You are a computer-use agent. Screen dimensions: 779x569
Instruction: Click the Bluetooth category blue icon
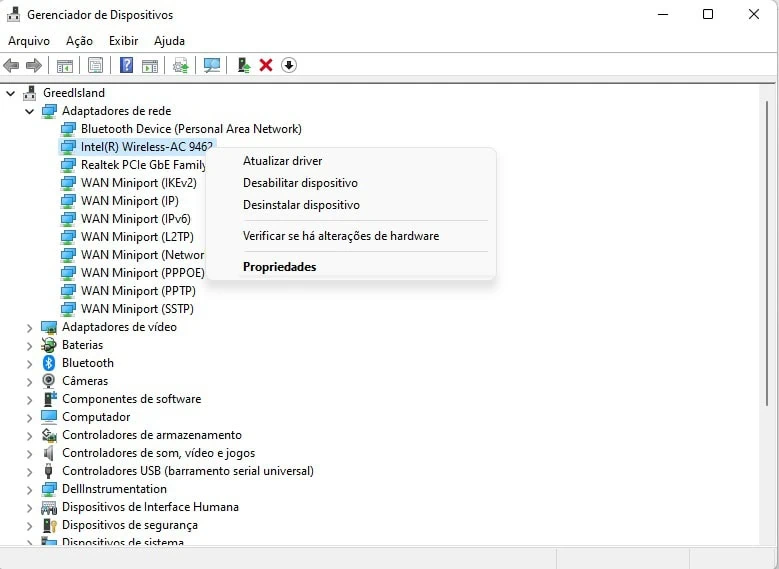[x=49, y=363]
